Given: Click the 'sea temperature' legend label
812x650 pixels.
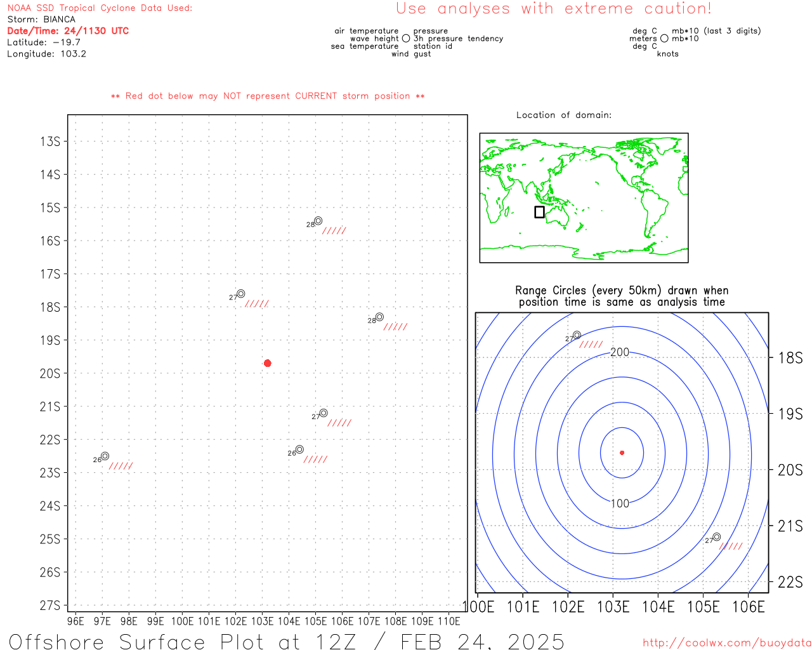Looking at the screenshot, I should pyautogui.click(x=365, y=46).
